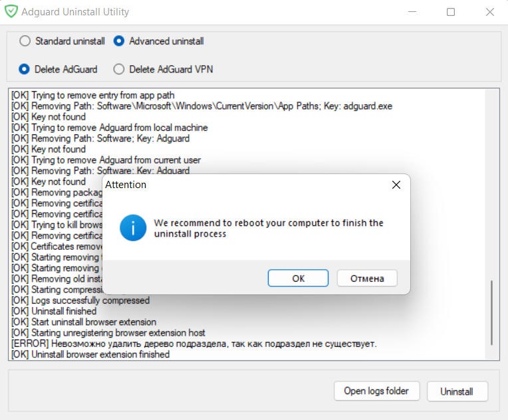Click log line 'Trying to remove Adguard from current user'
The height and width of the screenshot is (420, 508).
point(106,160)
